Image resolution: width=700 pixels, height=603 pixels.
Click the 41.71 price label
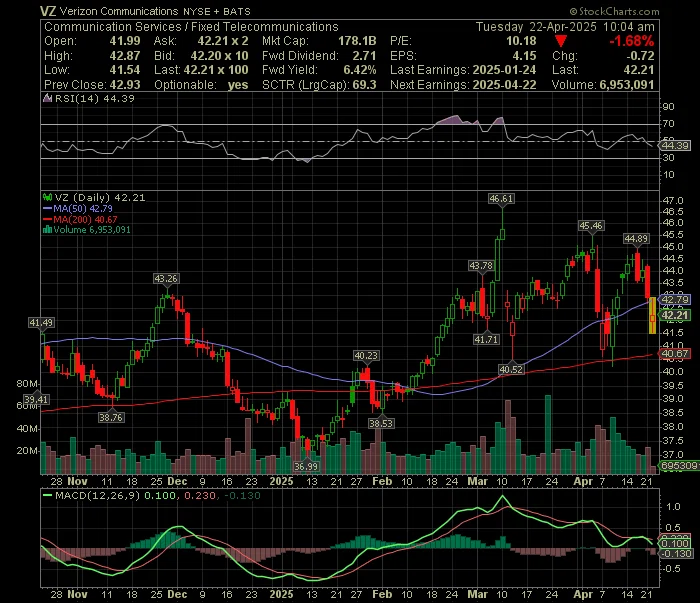coord(486,339)
